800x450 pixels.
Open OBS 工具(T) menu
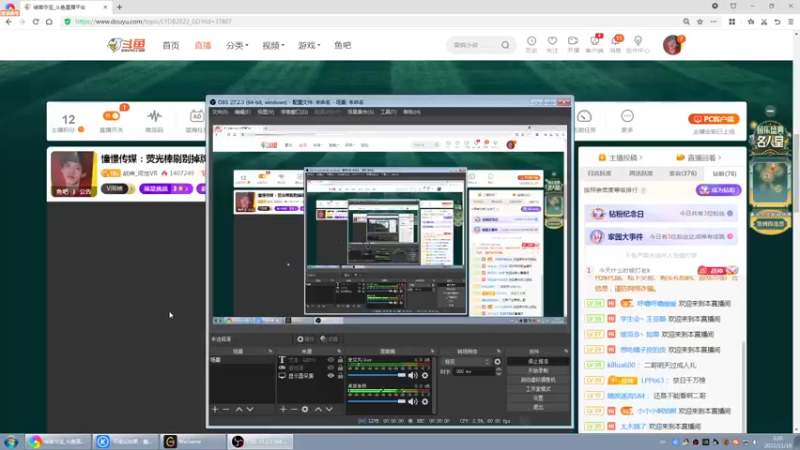pyautogui.click(x=388, y=112)
